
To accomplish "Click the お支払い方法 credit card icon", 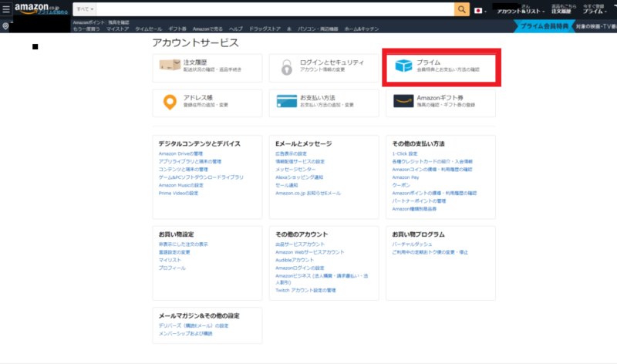I will [x=286, y=101].
